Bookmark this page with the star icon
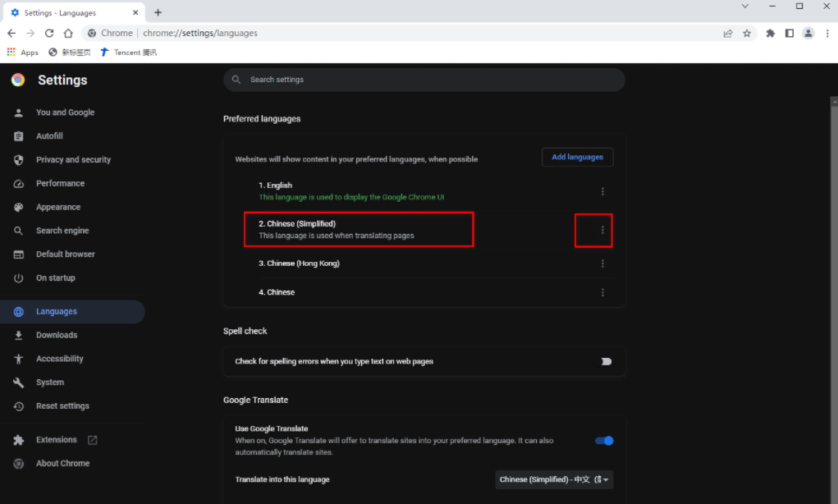The height and width of the screenshot is (504, 838). [747, 33]
